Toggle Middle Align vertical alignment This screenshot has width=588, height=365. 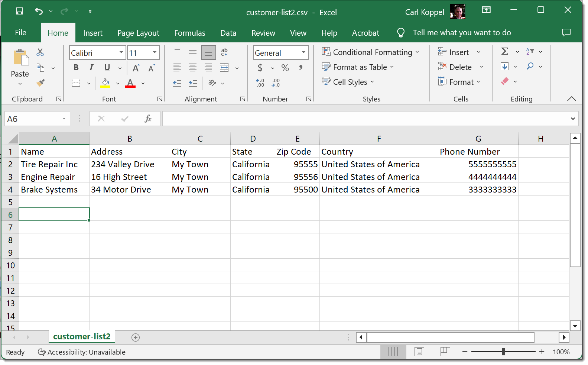(193, 52)
